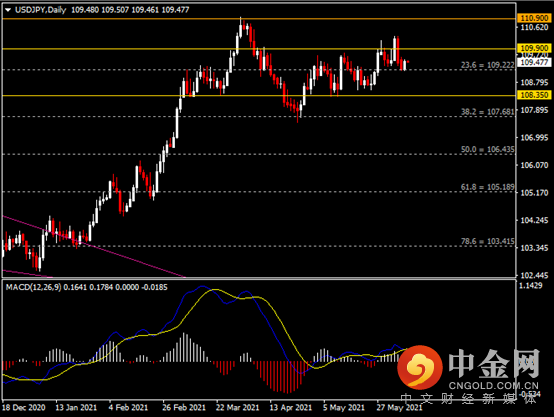Screen dimensions: 554x417
Task: Click the 4 Feb 2021 date label
Action: (128, 408)
